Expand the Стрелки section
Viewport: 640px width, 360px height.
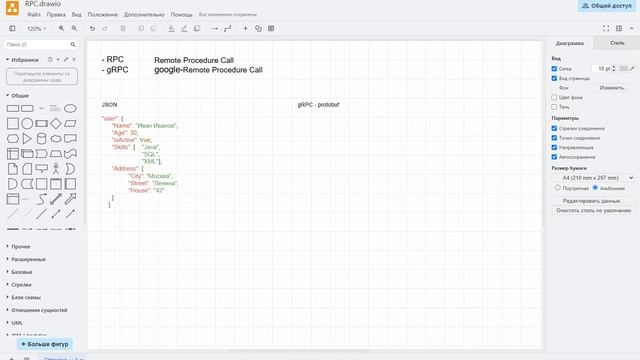click(x=19, y=284)
